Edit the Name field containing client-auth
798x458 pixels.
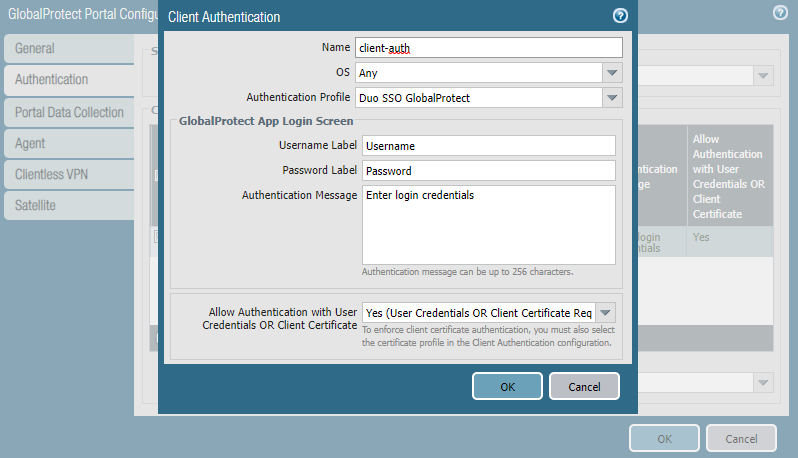[x=489, y=48]
